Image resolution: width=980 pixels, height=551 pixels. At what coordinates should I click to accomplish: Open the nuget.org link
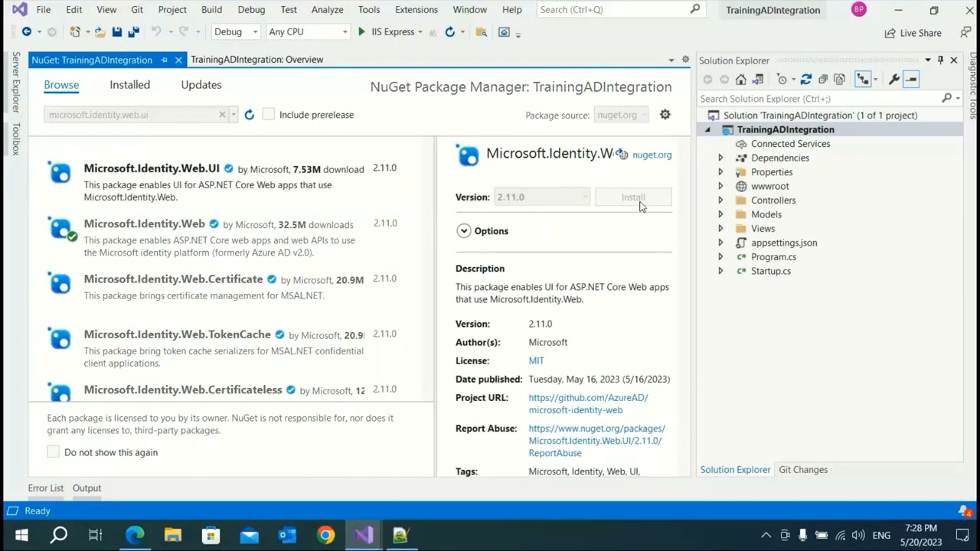click(x=652, y=155)
